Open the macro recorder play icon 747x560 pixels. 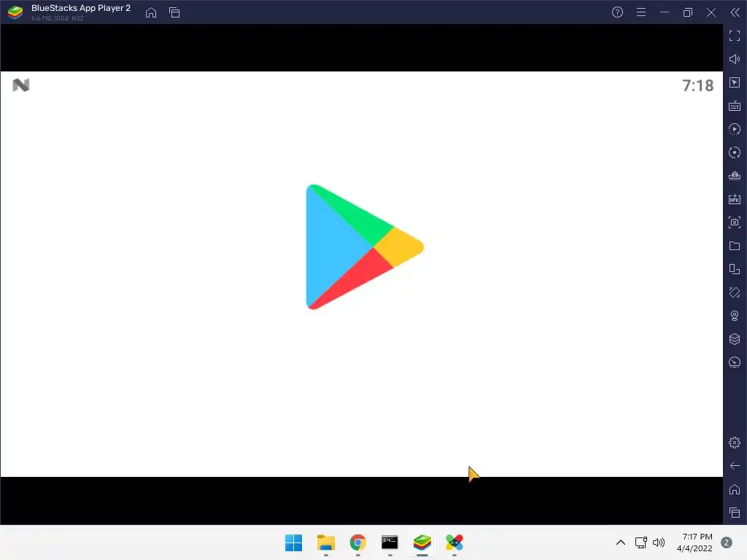(x=735, y=129)
